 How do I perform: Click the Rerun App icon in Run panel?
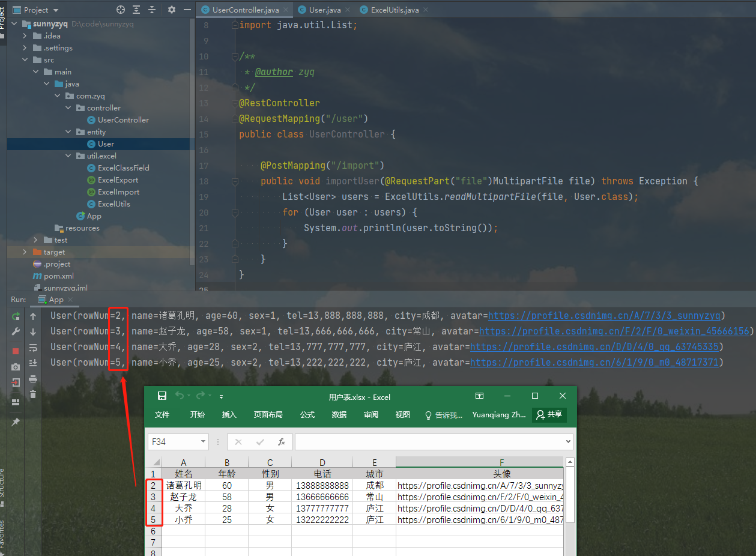16,316
